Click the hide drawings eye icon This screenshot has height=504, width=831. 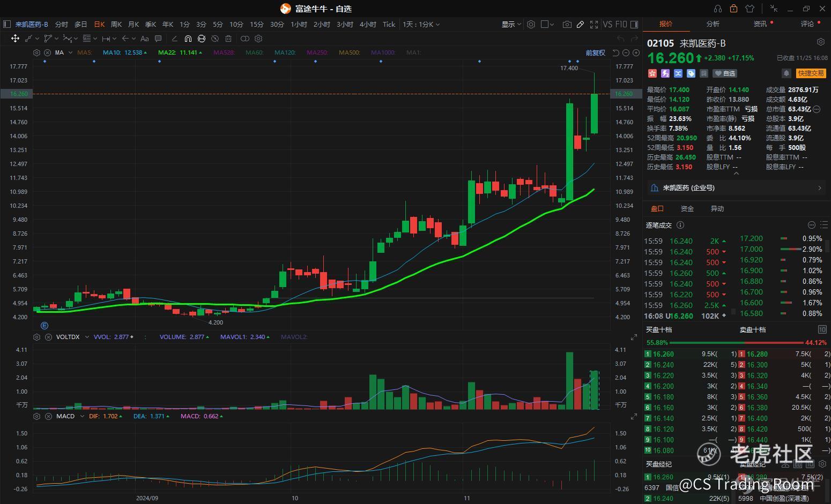[215, 39]
